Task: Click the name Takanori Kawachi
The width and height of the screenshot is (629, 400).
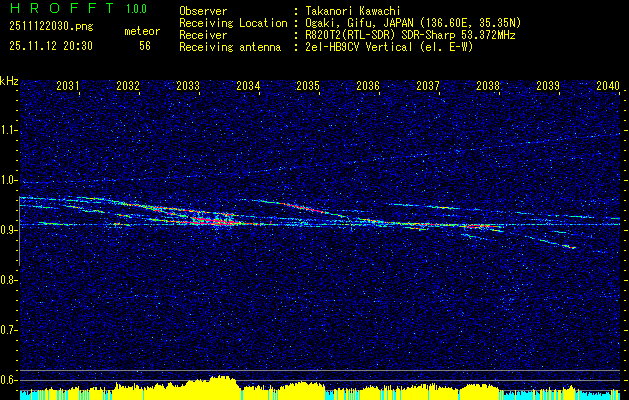Action: point(352,11)
